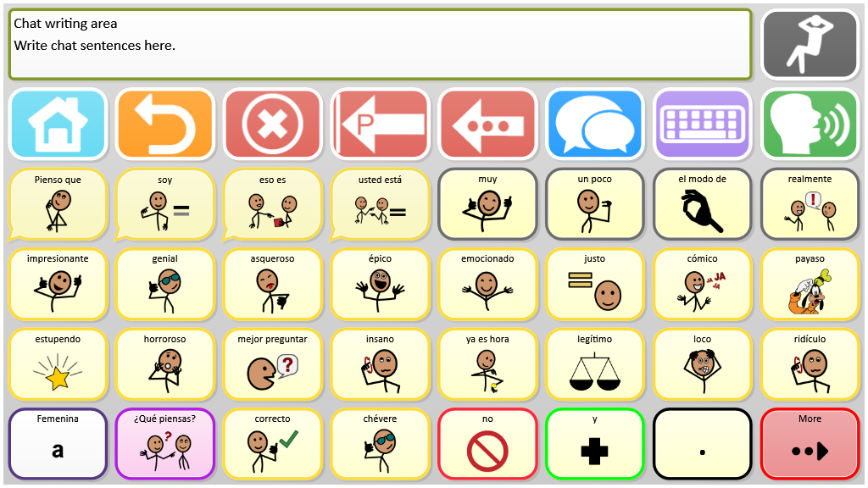
Task: Speak message with green talking head icon
Action: [x=810, y=124]
